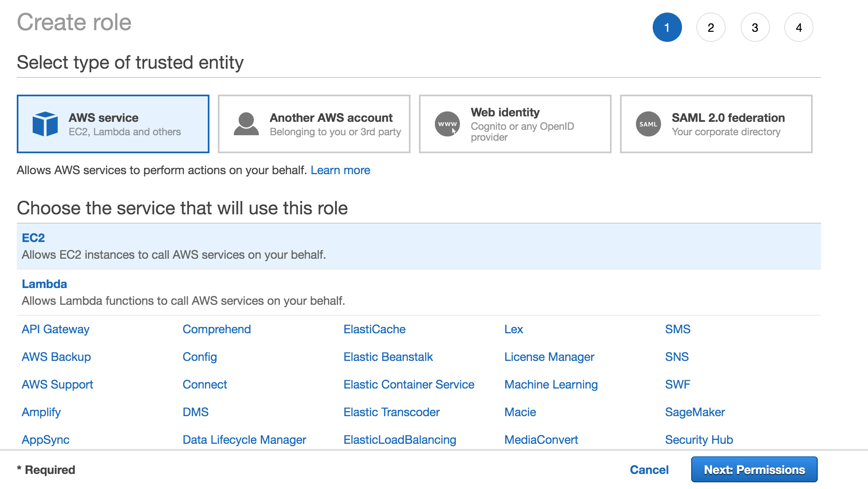This screenshot has width=868, height=489.
Task: Choose the AWS Support service
Action: [57, 385]
